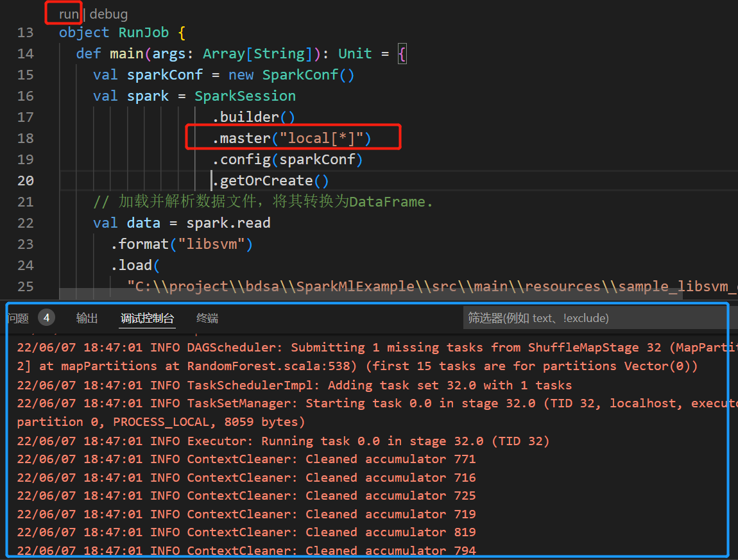Viewport: 738px width, 560px height.
Task: Select the 调试控制台 tab
Action: point(147,318)
